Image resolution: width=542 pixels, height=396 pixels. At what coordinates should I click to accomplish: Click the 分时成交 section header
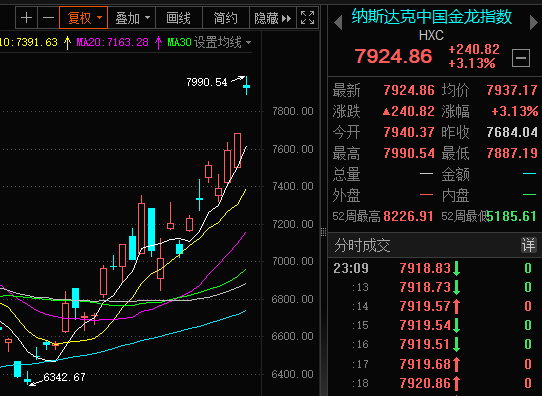[362, 245]
